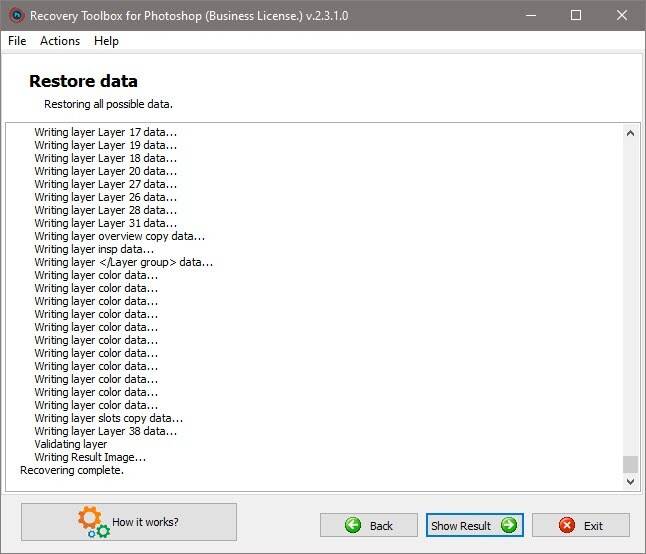Image resolution: width=646 pixels, height=554 pixels.
Task: Open the File menu
Action: click(x=17, y=41)
